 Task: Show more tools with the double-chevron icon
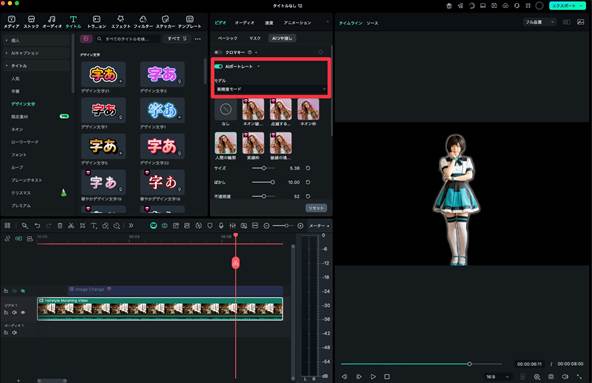131,225
